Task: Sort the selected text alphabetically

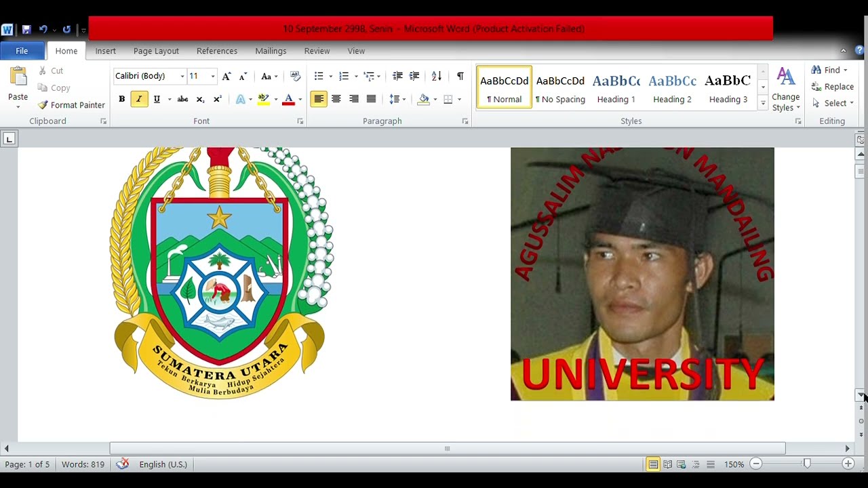Action: (437, 76)
